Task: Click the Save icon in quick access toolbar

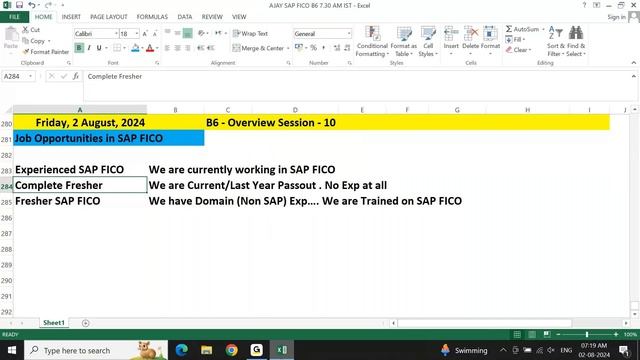Action: coord(19,5)
